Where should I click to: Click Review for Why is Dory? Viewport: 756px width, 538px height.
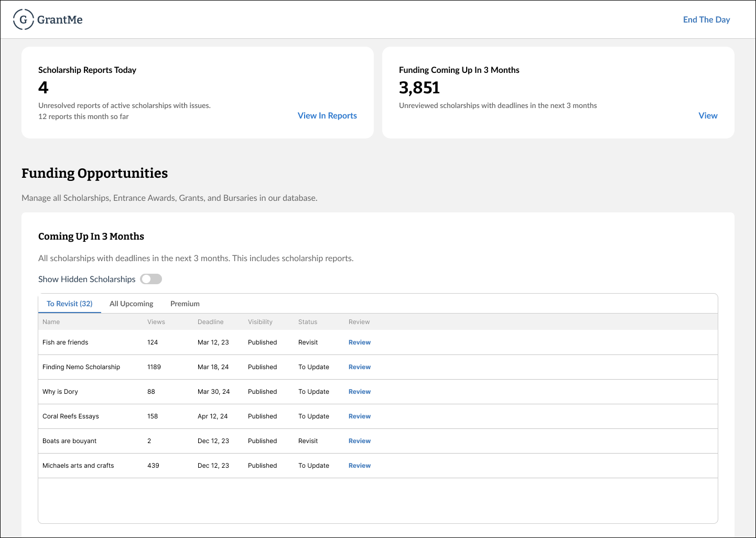coord(360,392)
